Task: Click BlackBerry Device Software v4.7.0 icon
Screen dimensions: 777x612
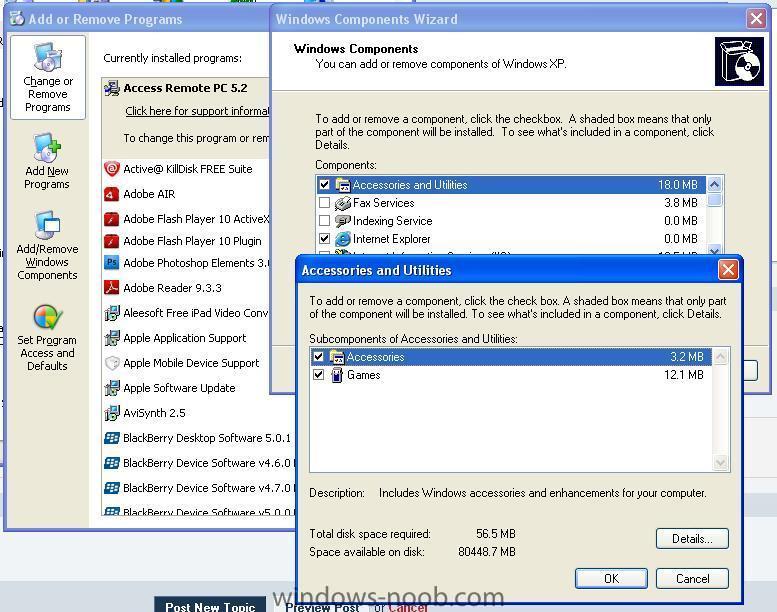Action: pyautogui.click(x=112, y=488)
